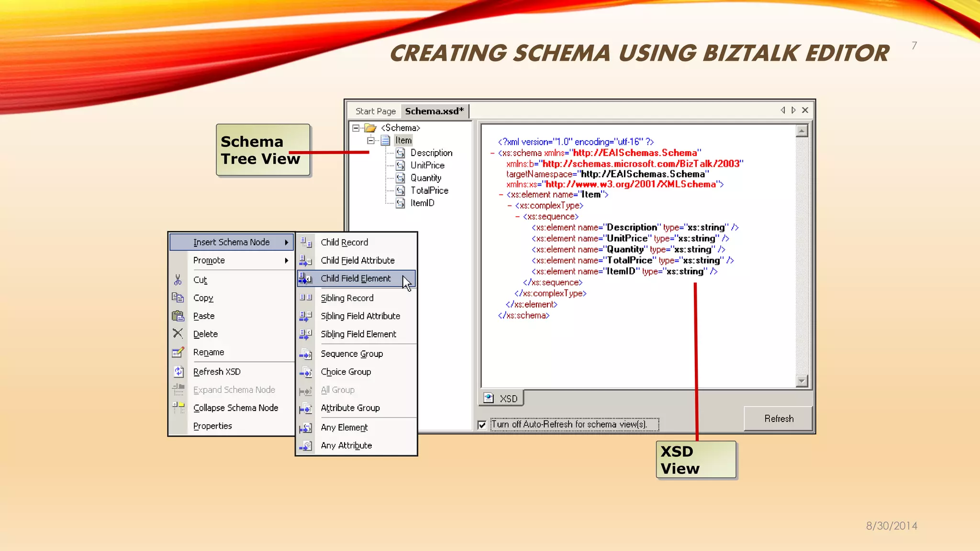Select the XSD view tab button
980x551 pixels.
coord(501,398)
